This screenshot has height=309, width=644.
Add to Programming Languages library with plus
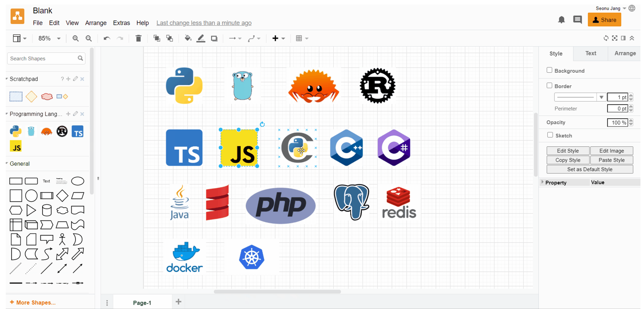68,114
